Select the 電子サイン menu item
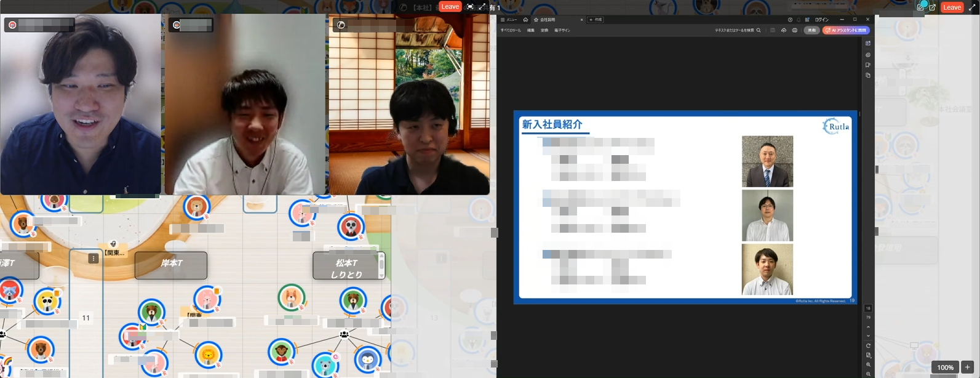This screenshot has width=980, height=378. pyautogui.click(x=562, y=30)
